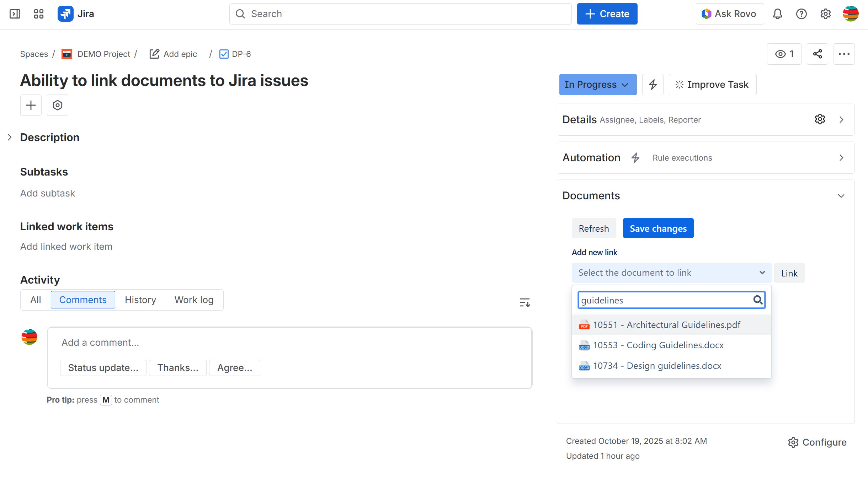Open the In Progress status dropdown
This screenshot has width=868, height=479.
[x=597, y=85]
